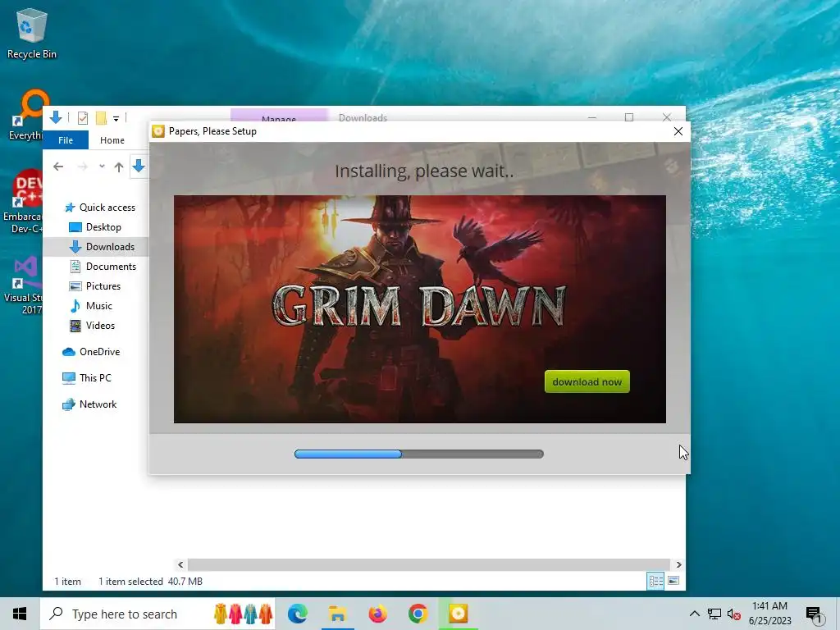Open the notification center icon

[x=814, y=614]
